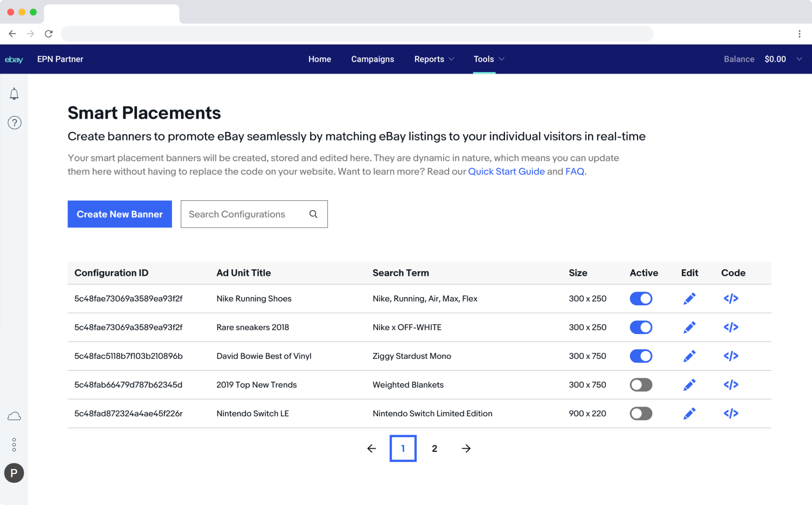This screenshot has height=505, width=812.
Task: Click the Rare sneakers 2018 title
Action: point(253,328)
